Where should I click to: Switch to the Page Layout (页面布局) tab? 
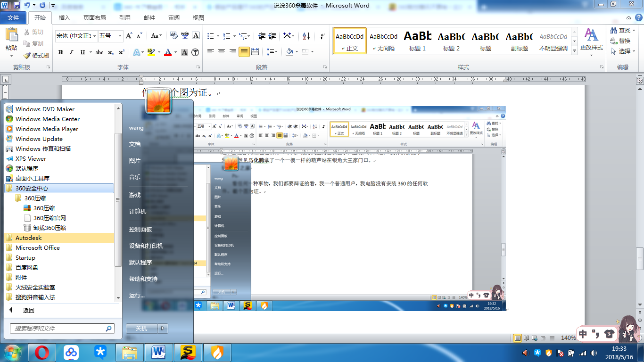pos(95,18)
